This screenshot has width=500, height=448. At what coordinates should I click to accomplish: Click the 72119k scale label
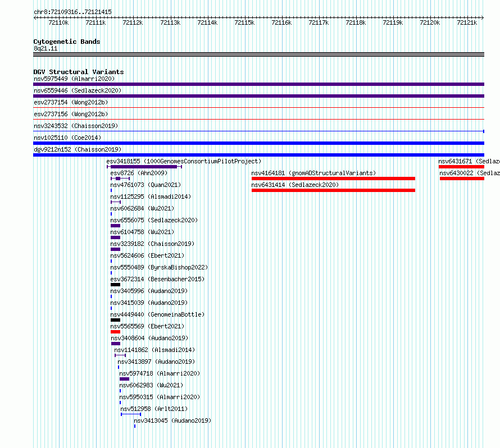[x=393, y=22]
